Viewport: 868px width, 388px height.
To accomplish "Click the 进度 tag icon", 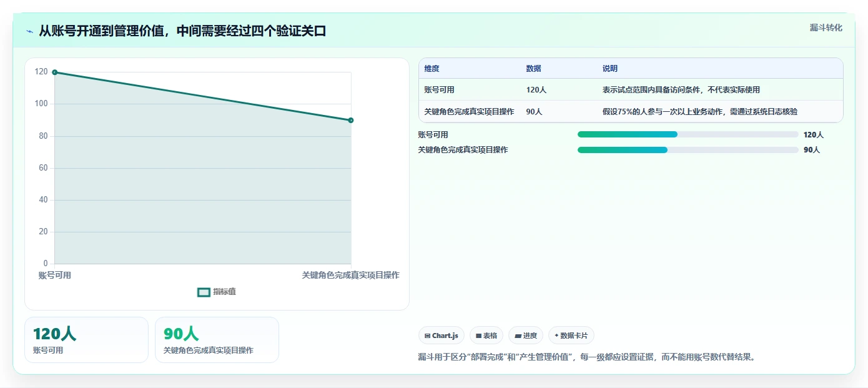I will click(x=518, y=336).
